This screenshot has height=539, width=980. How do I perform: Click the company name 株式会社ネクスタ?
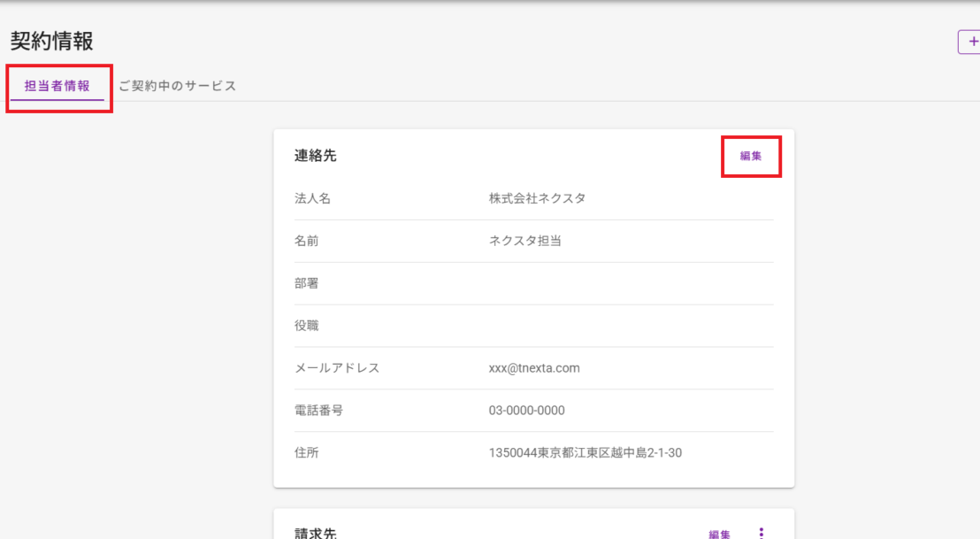pyautogui.click(x=537, y=198)
